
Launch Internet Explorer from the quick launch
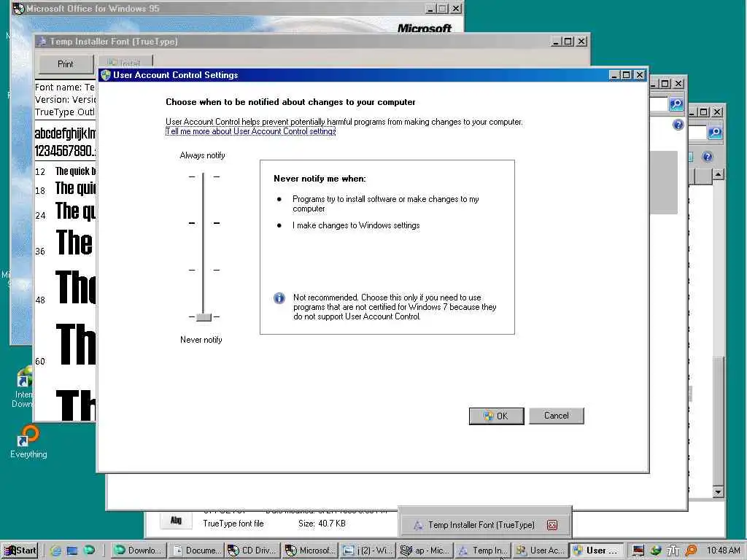coord(55,551)
